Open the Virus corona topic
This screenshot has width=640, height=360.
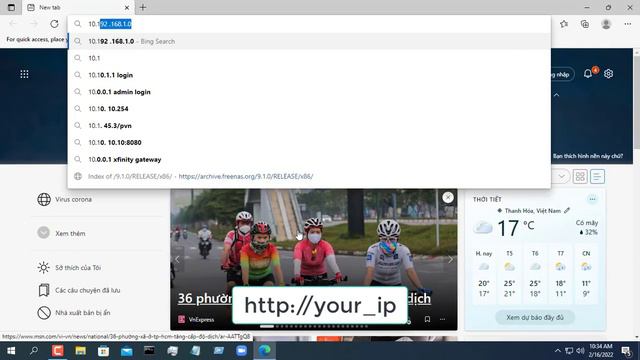click(73, 199)
